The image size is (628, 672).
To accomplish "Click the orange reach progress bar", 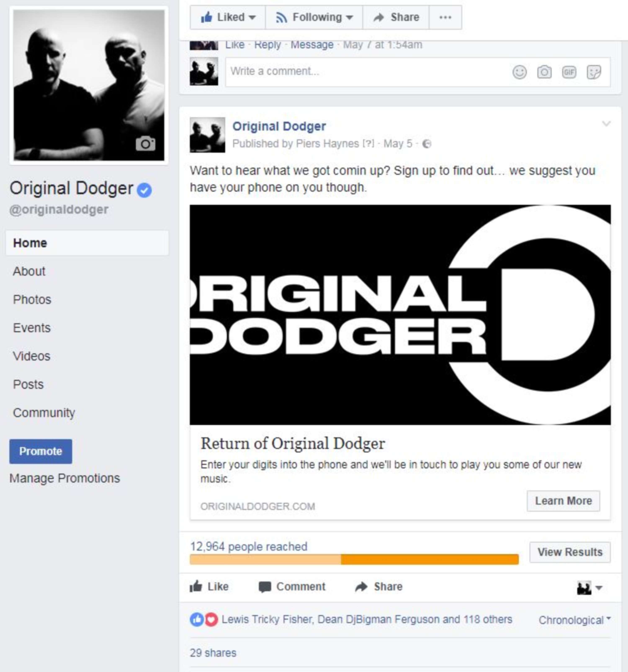I will tap(354, 559).
